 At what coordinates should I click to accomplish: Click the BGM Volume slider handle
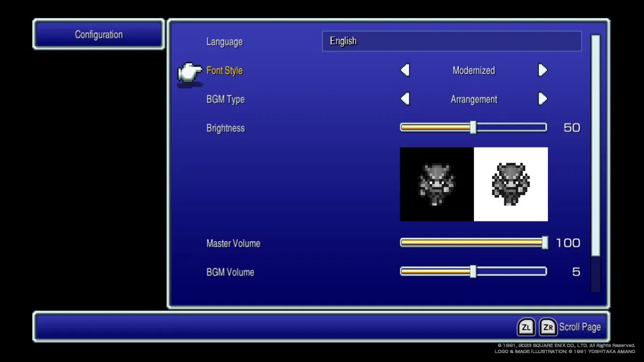tap(473, 271)
